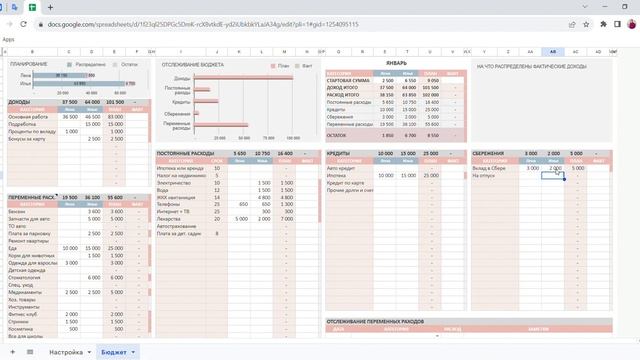Reload the page with the refresh icon
640x360 pixels.
[23, 24]
